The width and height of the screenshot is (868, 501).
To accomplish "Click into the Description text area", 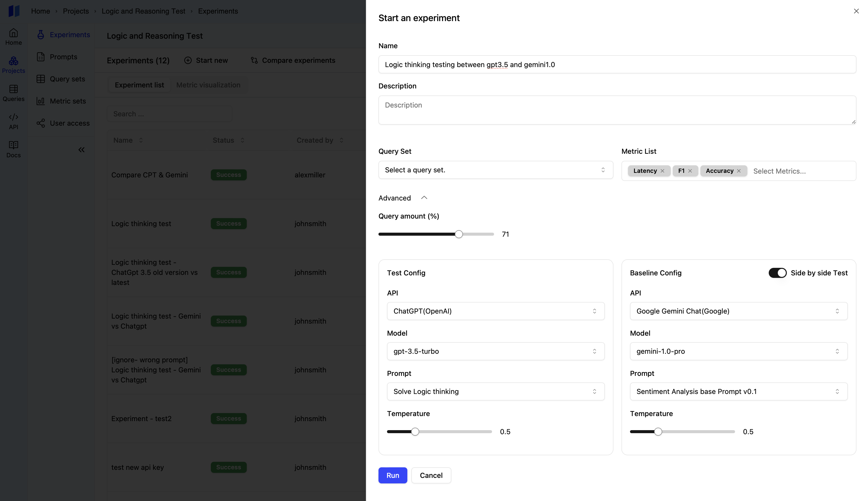I will click(617, 110).
